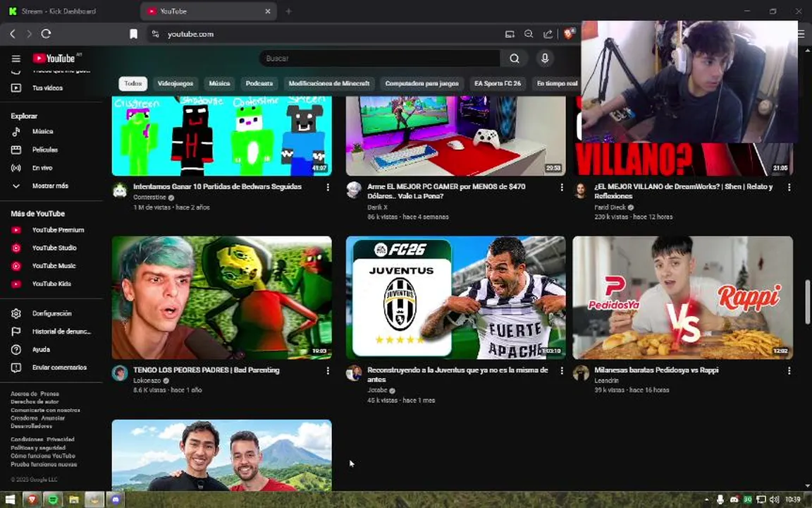Reload the page with the refresh icon
Screen dimensions: 812x508
[46, 34]
